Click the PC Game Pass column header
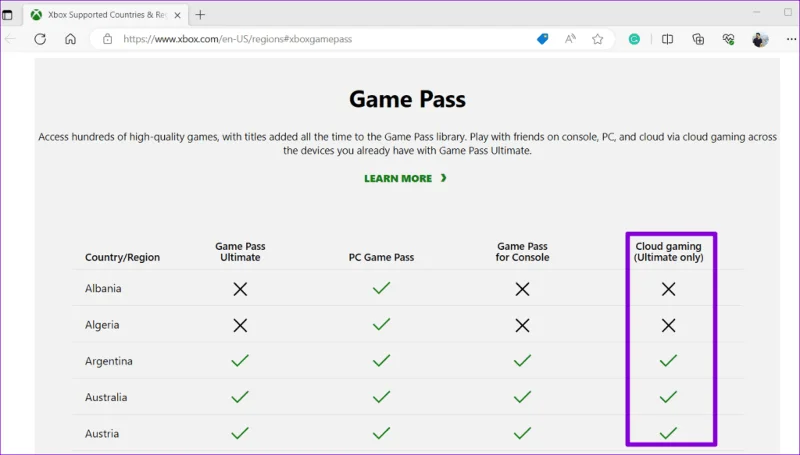 (x=381, y=257)
